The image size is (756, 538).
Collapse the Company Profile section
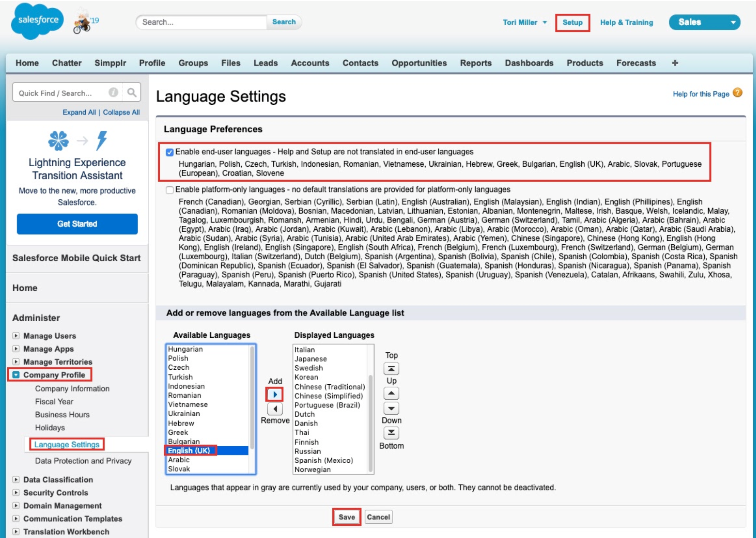click(x=16, y=375)
